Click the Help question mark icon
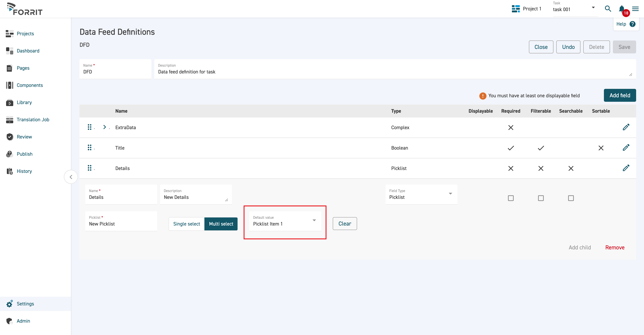This screenshot has width=644, height=335. pyautogui.click(x=633, y=24)
